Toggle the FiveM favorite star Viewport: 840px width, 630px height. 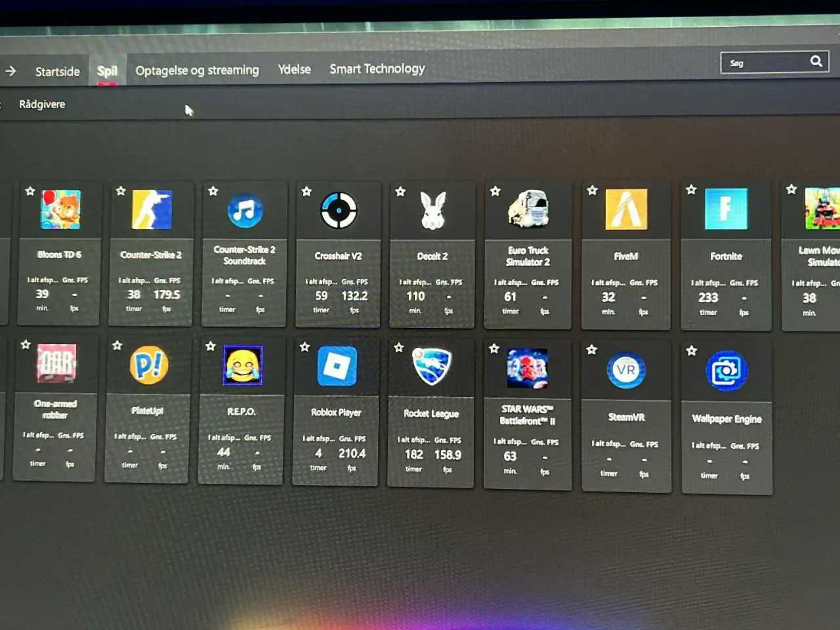(x=593, y=190)
